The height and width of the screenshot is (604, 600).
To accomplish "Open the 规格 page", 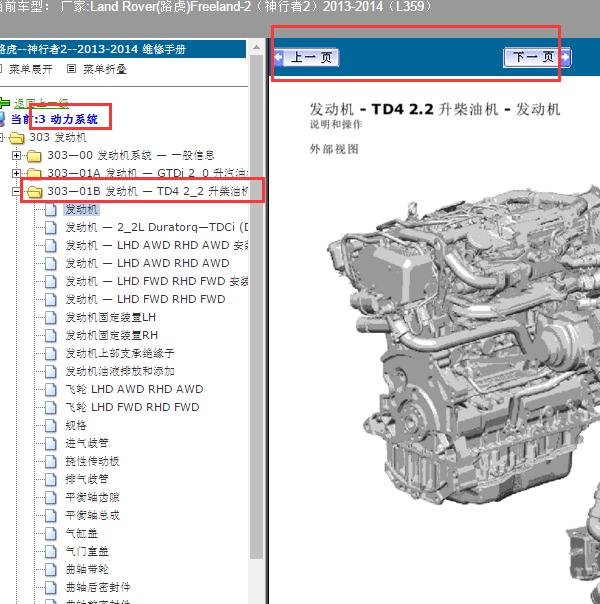I will pos(76,426).
